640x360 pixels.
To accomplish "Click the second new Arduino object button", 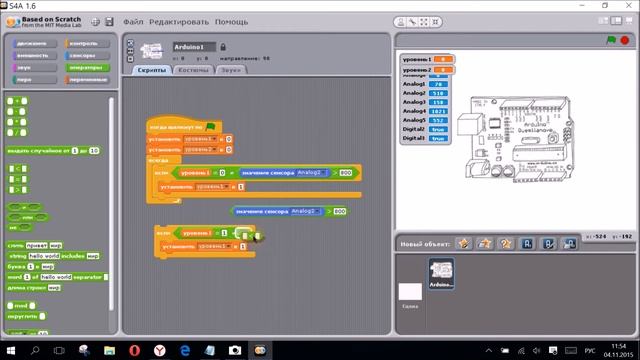I will (x=548, y=244).
